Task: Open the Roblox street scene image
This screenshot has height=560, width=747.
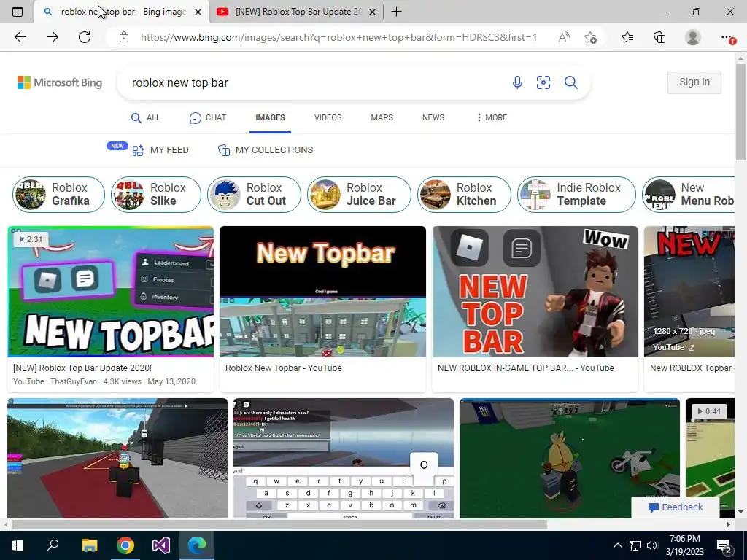Action: click(x=117, y=458)
